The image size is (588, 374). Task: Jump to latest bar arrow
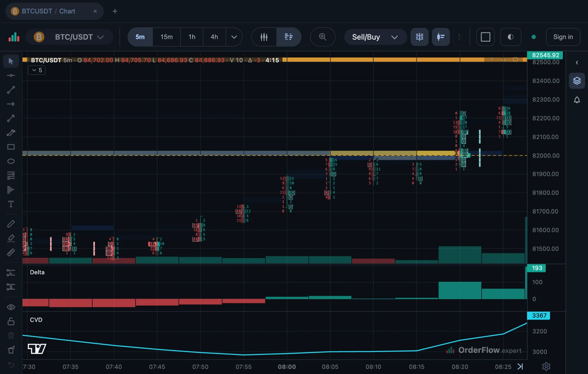[520, 366]
